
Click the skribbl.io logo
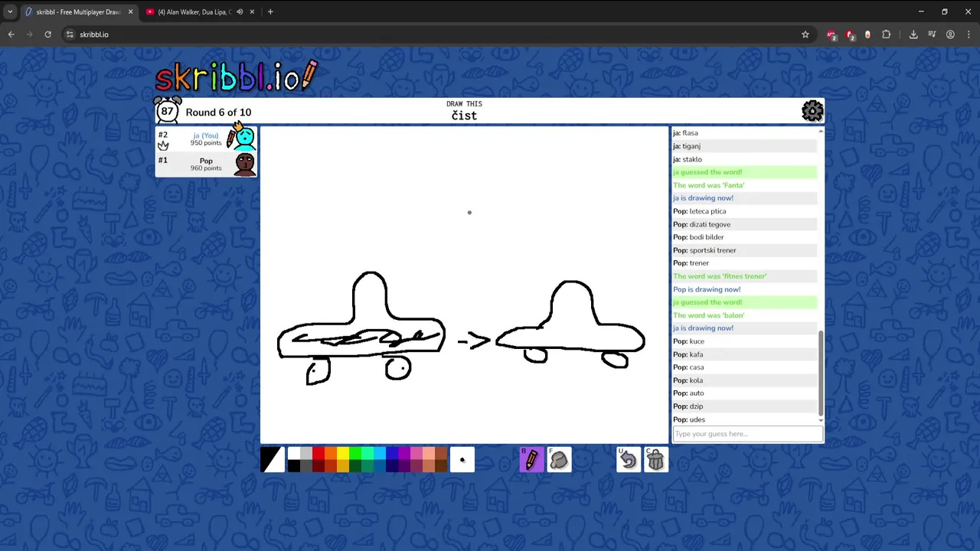pos(236,76)
